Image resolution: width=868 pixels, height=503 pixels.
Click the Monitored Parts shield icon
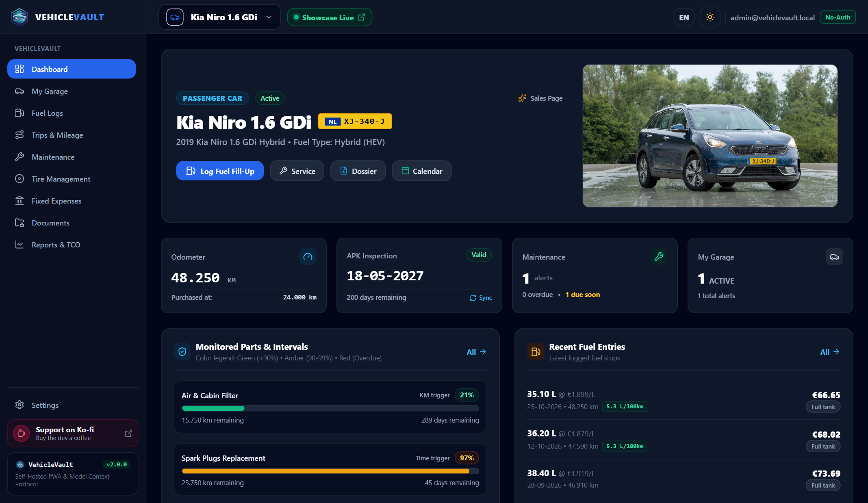point(182,352)
